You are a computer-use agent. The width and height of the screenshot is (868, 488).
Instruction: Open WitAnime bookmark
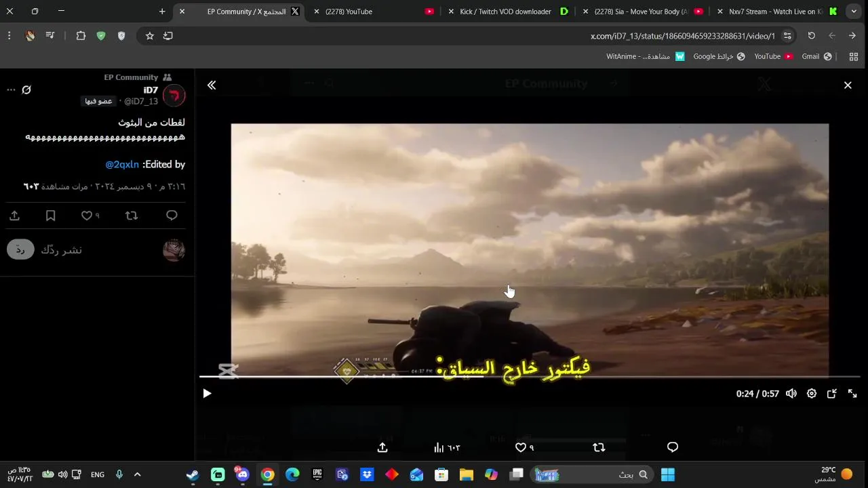coord(646,57)
